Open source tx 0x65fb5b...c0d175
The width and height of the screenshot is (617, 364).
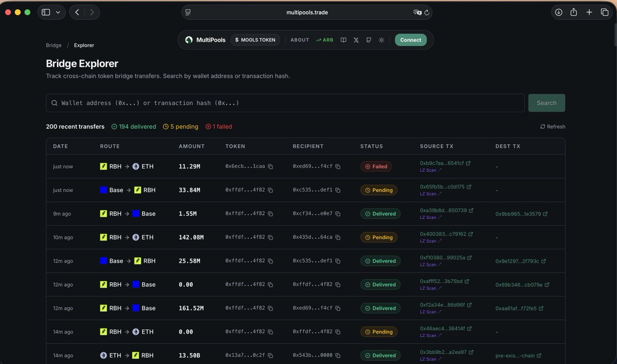(x=445, y=187)
